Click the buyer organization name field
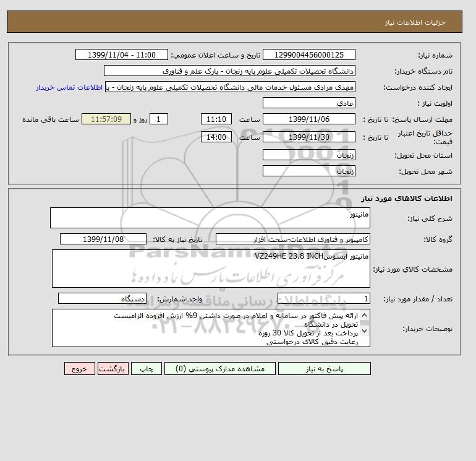 click(x=229, y=71)
